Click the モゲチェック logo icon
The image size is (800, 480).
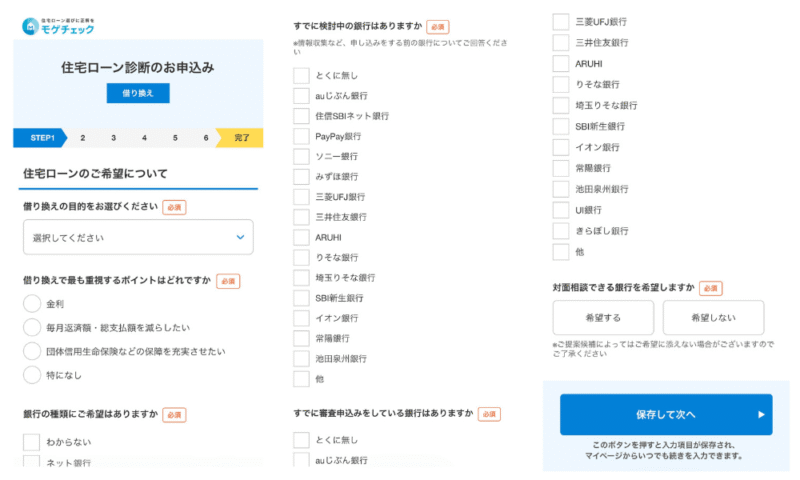point(30,26)
